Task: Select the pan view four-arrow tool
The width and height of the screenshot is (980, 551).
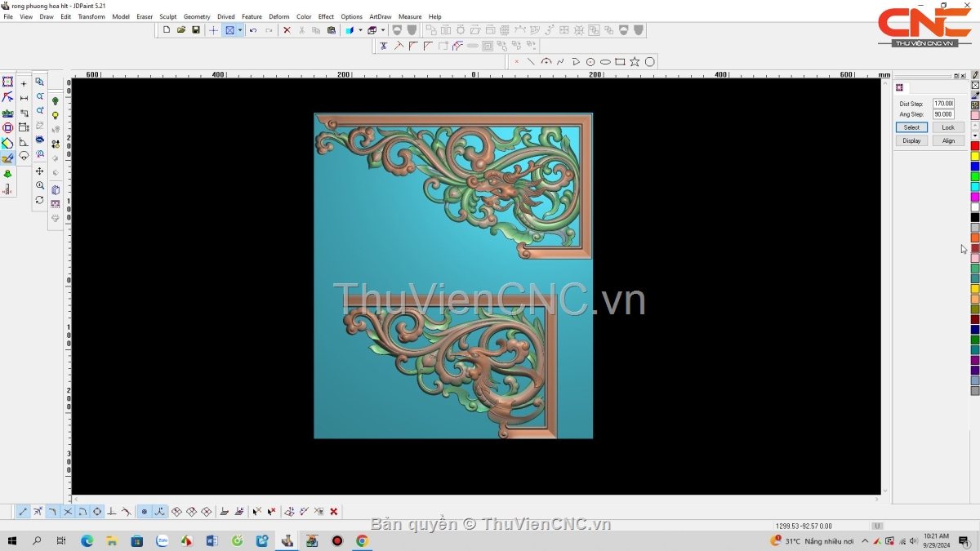Action: [39, 171]
